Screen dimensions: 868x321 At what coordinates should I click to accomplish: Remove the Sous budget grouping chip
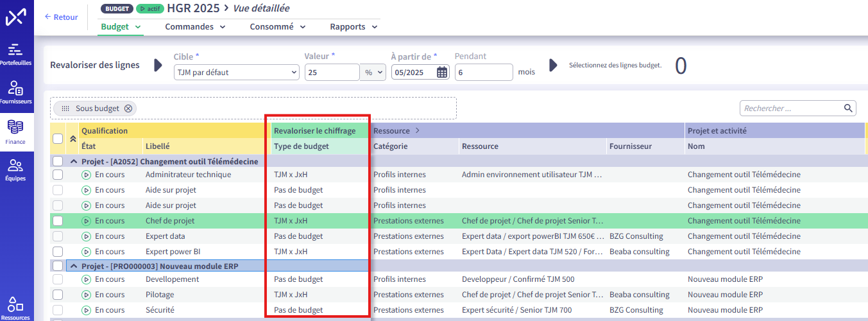128,108
